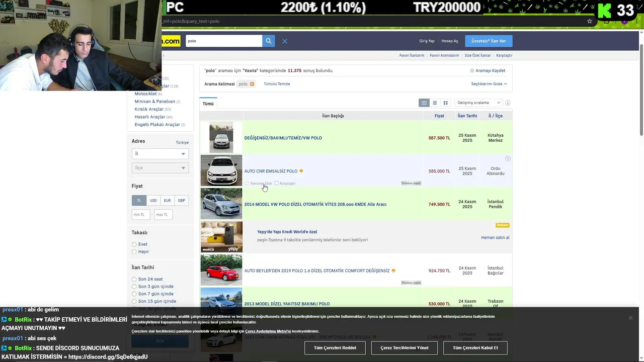Screen dimensions: 644x362
Task: Open Favori Aramalarım menu link
Action: pyautogui.click(x=444, y=55)
